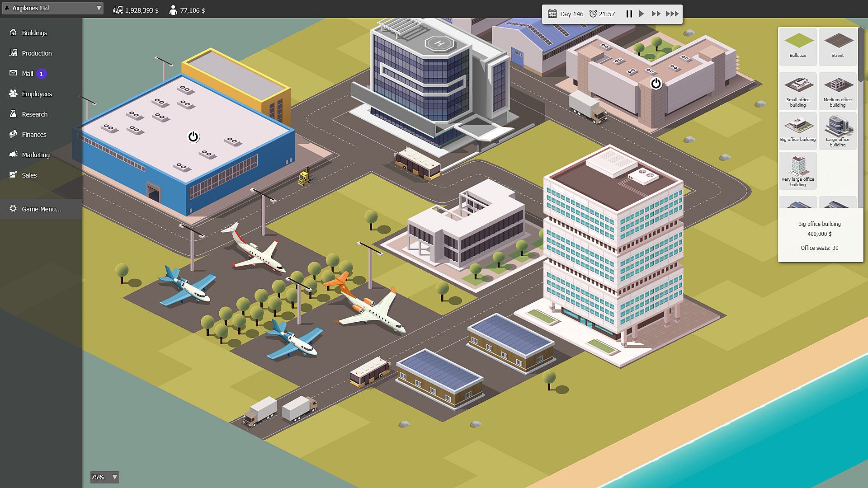Select the Very large office building
The height and width of the screenshot is (488, 868).
tap(797, 170)
